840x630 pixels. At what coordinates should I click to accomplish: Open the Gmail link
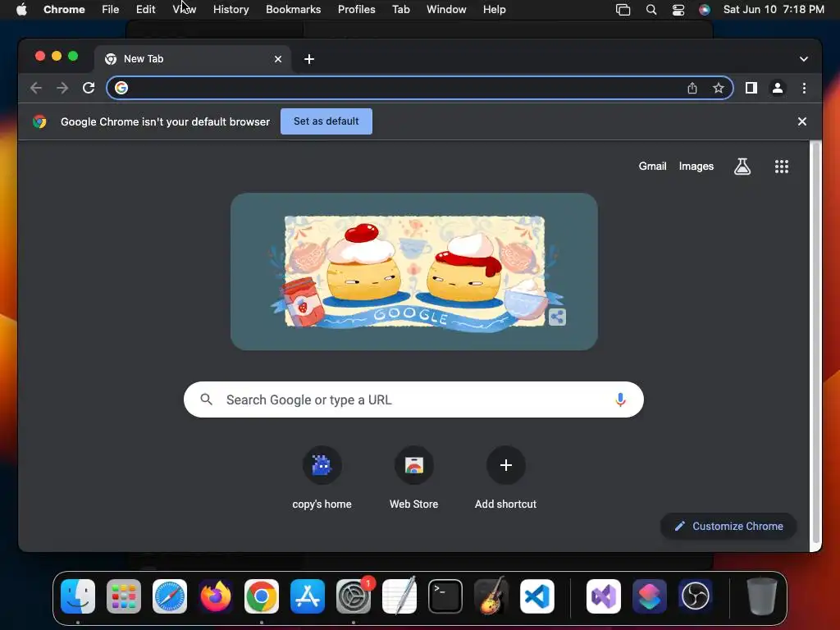click(x=652, y=166)
